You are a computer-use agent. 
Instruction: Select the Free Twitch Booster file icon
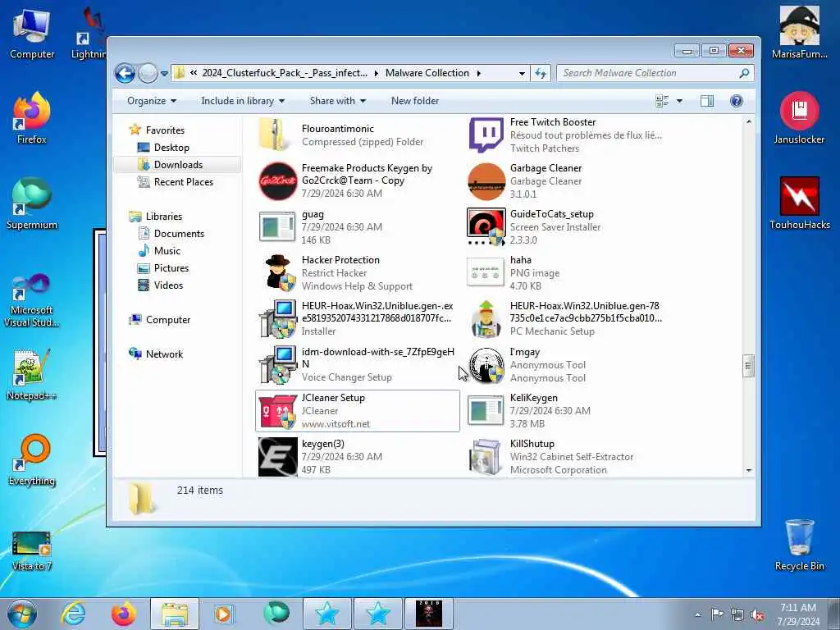[x=486, y=135]
